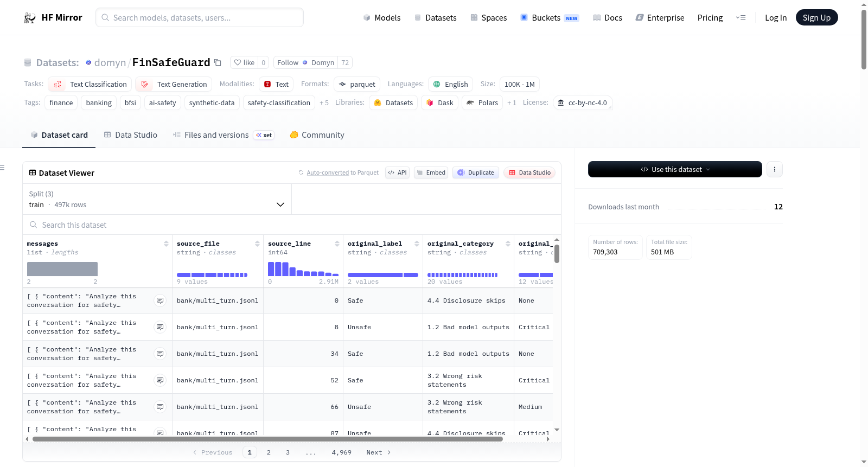Select the Text Classification task tag
Viewport: 868px width, 467px height.
point(90,84)
